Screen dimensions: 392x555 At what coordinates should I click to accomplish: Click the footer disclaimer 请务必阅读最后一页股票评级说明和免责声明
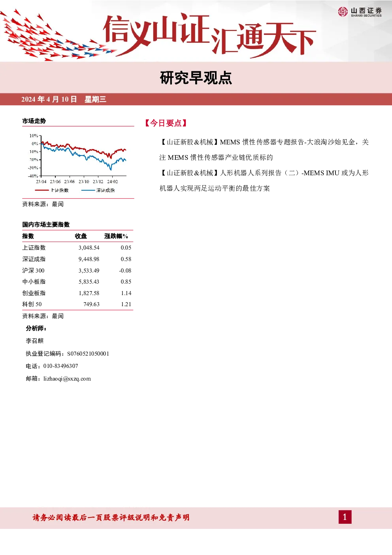tap(111, 517)
